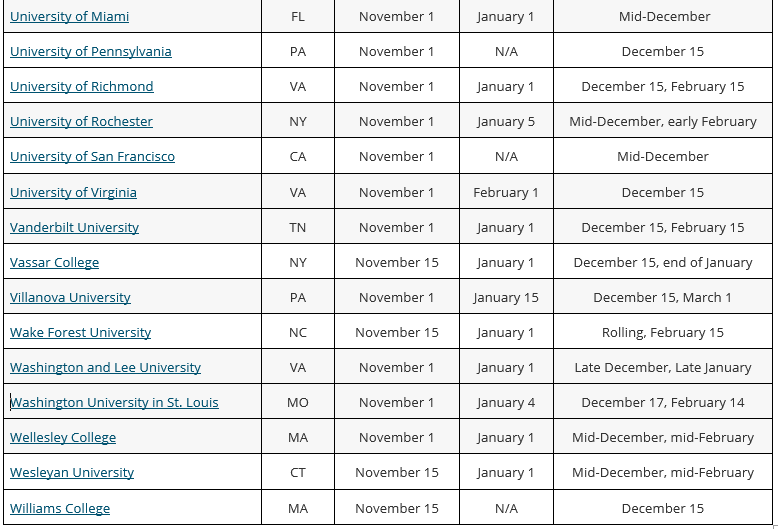Select the Rolling, February 15 notification cell
This screenshot has height=529, width=778.
pyautogui.click(x=663, y=332)
